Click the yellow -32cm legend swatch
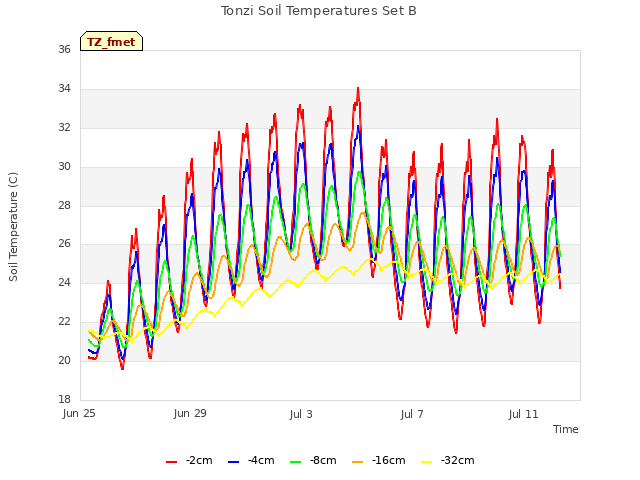The height and width of the screenshot is (480, 640). point(426,462)
